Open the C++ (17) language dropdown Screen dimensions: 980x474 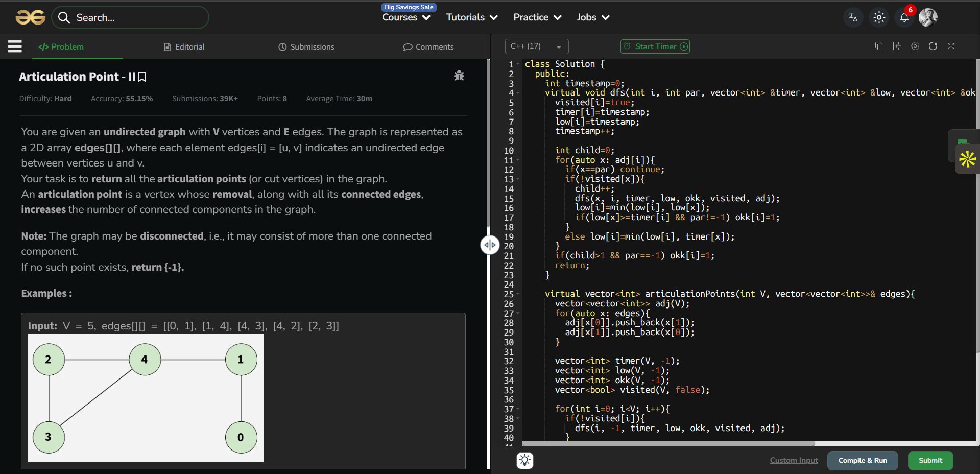(536, 46)
